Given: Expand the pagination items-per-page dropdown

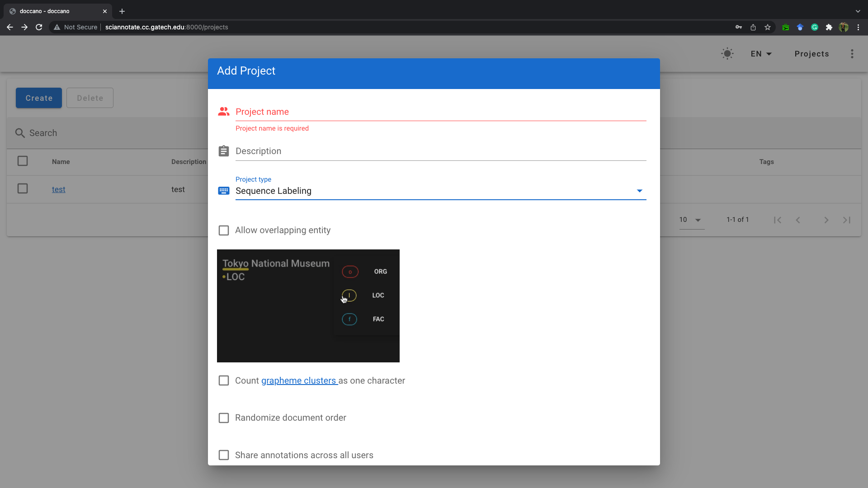Looking at the screenshot, I should pyautogui.click(x=698, y=220).
